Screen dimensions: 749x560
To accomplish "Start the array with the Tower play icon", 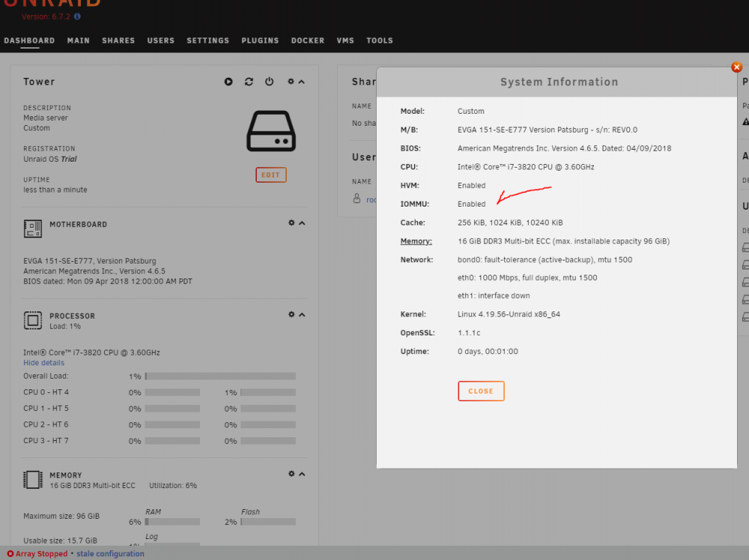I will (228, 82).
